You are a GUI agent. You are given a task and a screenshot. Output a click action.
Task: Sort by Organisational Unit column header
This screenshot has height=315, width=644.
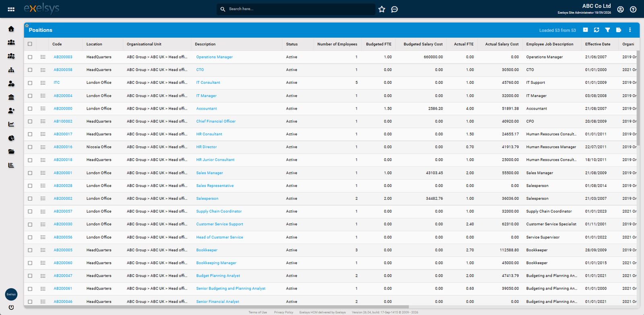tap(144, 44)
